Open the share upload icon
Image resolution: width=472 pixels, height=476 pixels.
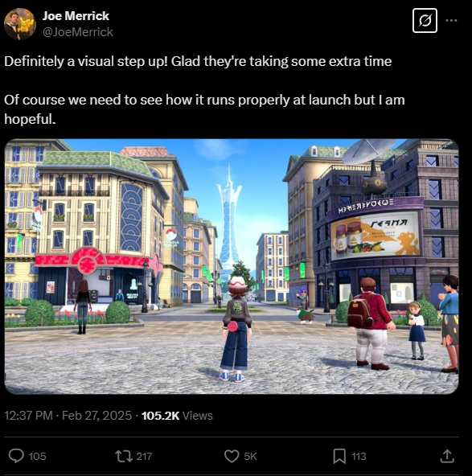point(447,456)
